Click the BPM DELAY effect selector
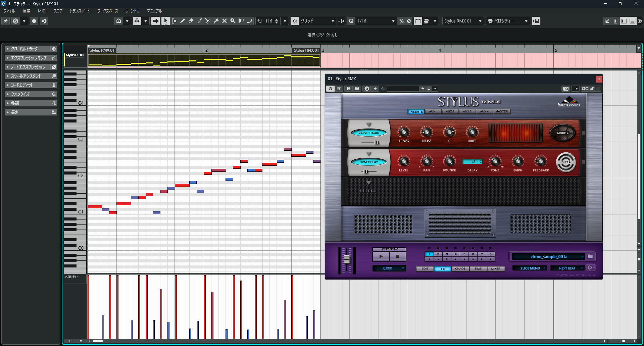The image size is (644, 346). 369,162
